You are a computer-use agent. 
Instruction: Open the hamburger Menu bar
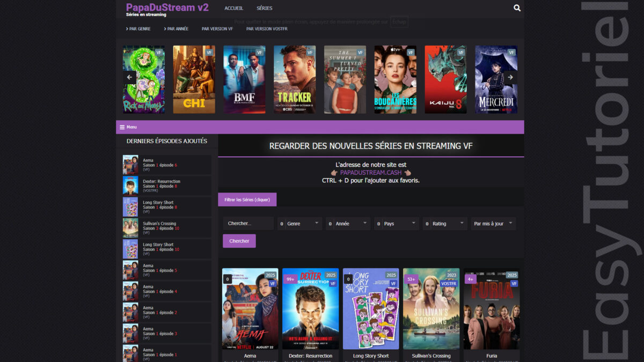coord(320,127)
